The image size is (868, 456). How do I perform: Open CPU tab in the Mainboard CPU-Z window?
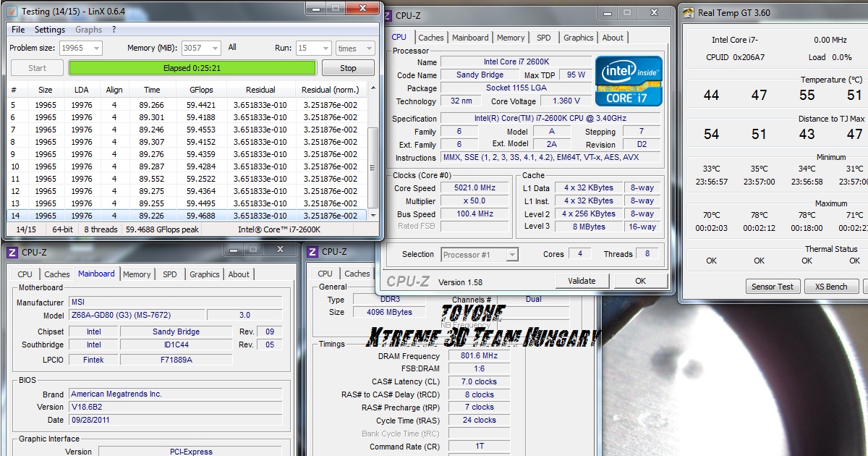pyautogui.click(x=25, y=274)
